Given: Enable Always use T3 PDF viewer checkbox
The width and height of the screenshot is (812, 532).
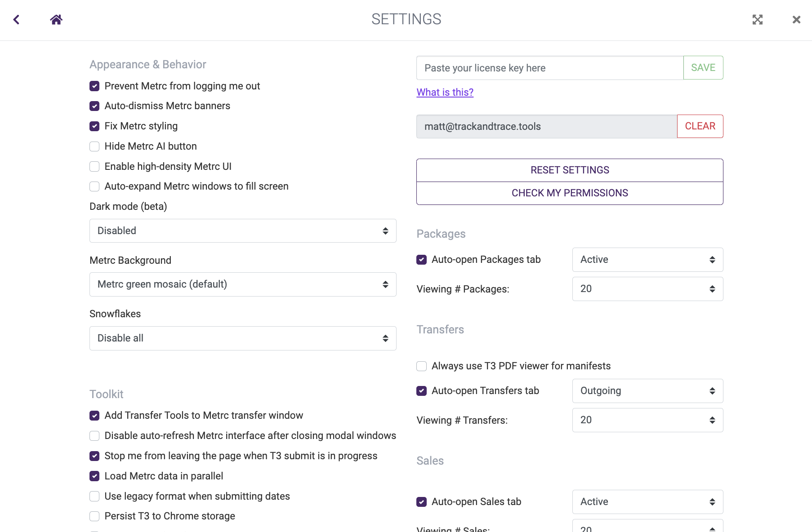Looking at the screenshot, I should click(x=421, y=366).
